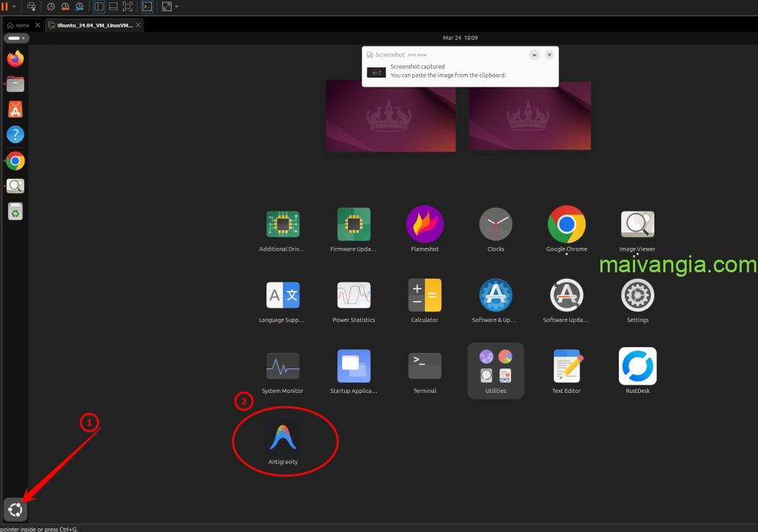
Task: Launch Firmware Updater
Action: pos(353,224)
